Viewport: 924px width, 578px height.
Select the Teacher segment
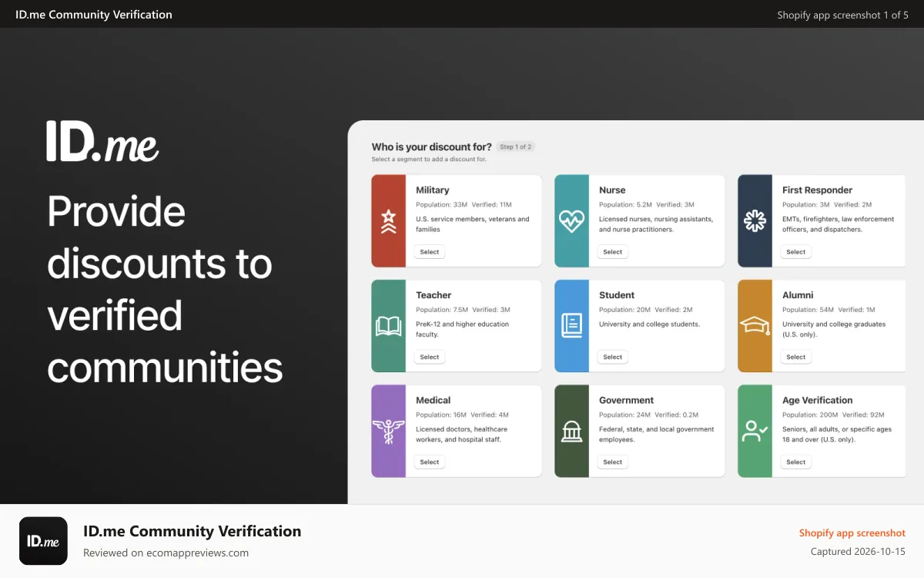(x=430, y=357)
